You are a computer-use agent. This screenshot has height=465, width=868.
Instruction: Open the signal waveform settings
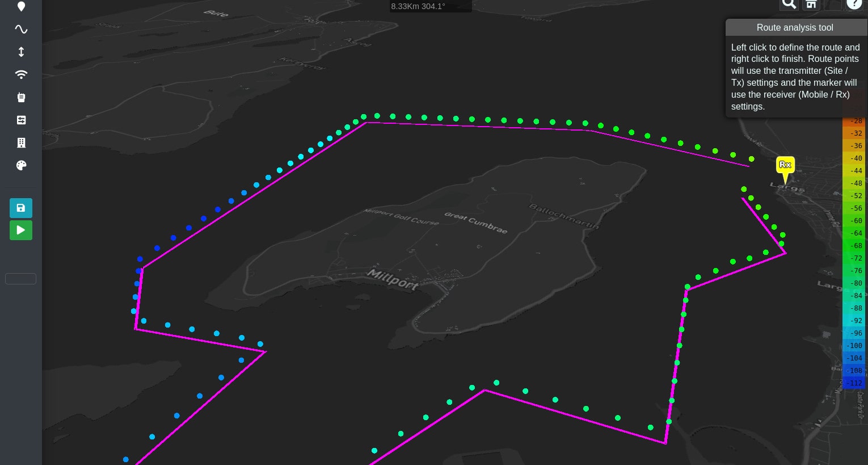tap(21, 29)
